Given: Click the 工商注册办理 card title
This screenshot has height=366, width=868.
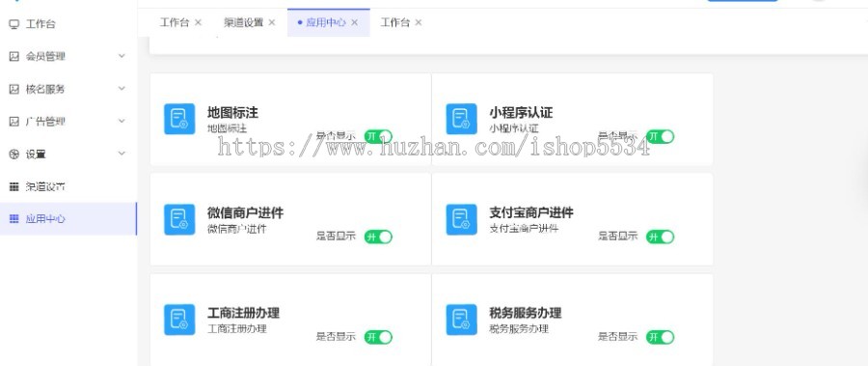Looking at the screenshot, I should tap(243, 313).
